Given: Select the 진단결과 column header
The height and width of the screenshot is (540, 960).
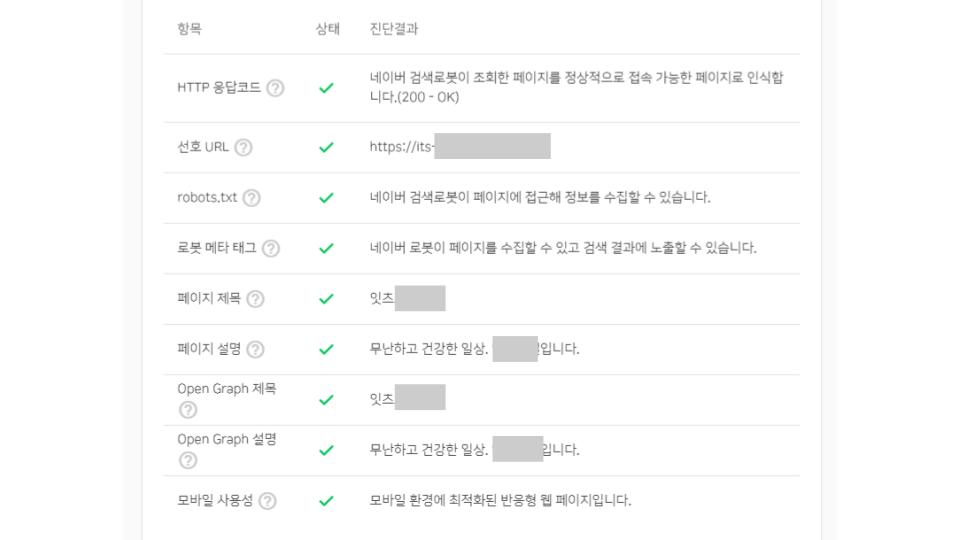Looking at the screenshot, I should 394,29.
